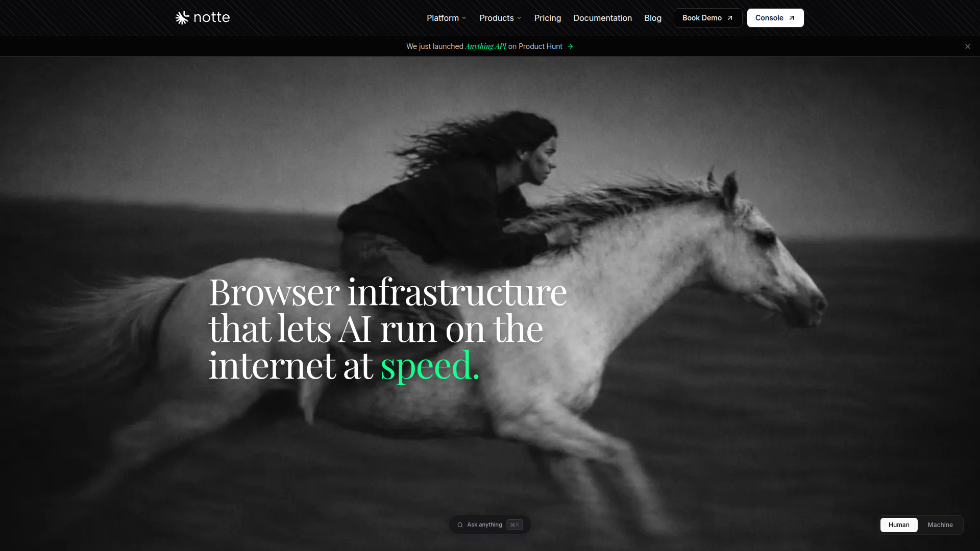Click the Book Demo button
This screenshot has width=980, height=551.
click(707, 18)
